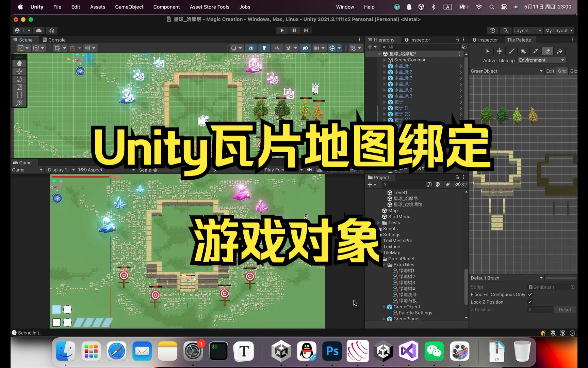Select the Flood Fill bucket tool
This screenshot has width=588, height=368.
click(x=559, y=51)
